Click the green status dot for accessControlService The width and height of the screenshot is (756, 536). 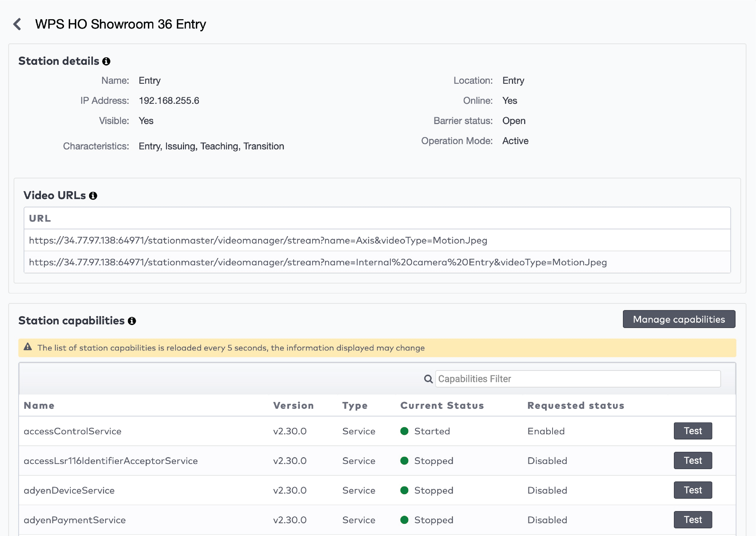(x=404, y=431)
